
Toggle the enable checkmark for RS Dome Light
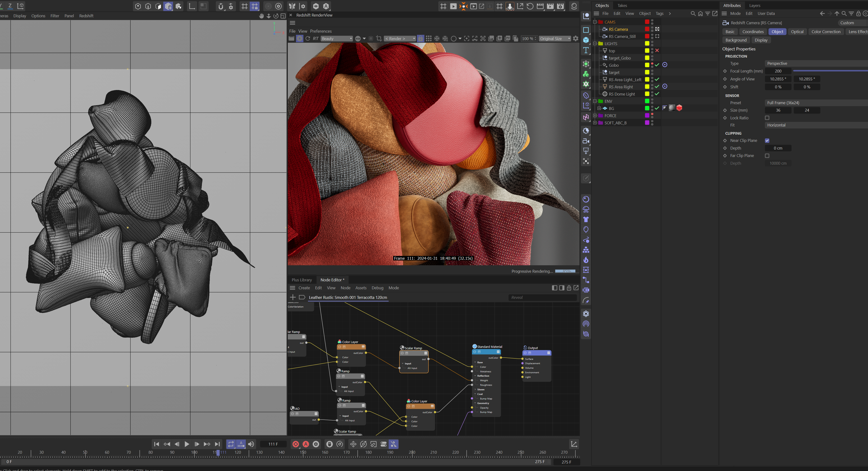(x=657, y=94)
